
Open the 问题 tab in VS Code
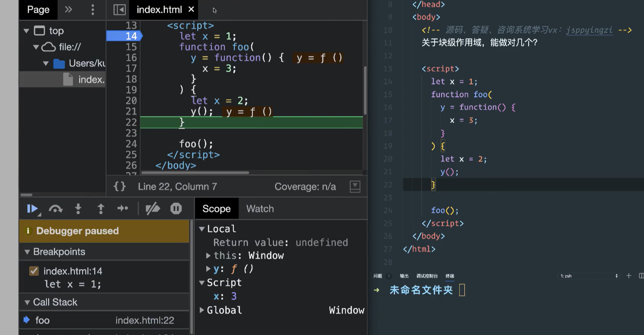378,276
